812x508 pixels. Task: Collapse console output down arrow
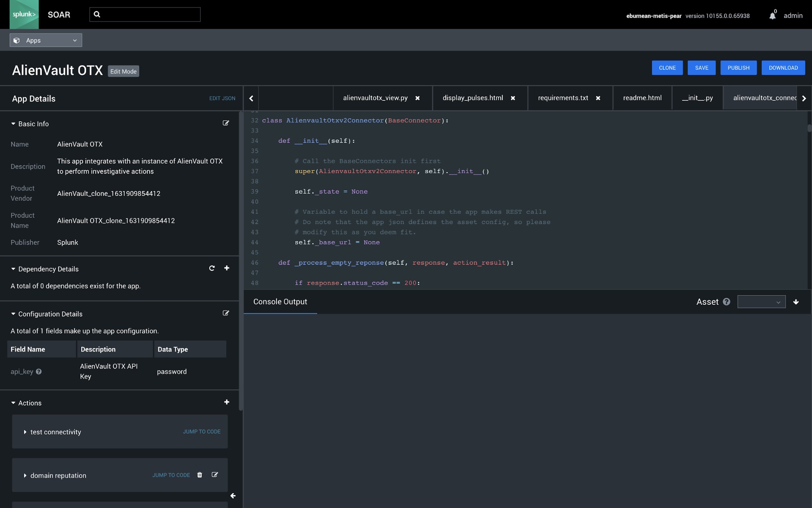[x=796, y=302]
